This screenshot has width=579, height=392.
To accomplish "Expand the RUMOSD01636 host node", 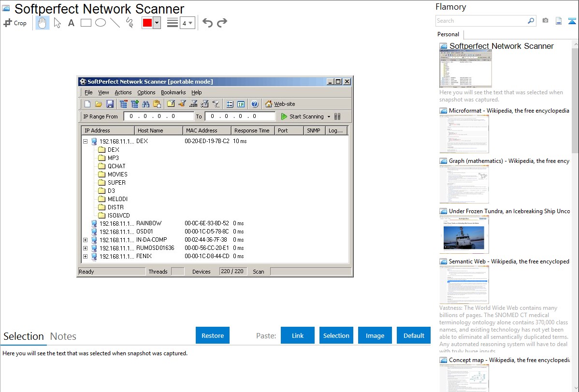I will pos(85,248).
